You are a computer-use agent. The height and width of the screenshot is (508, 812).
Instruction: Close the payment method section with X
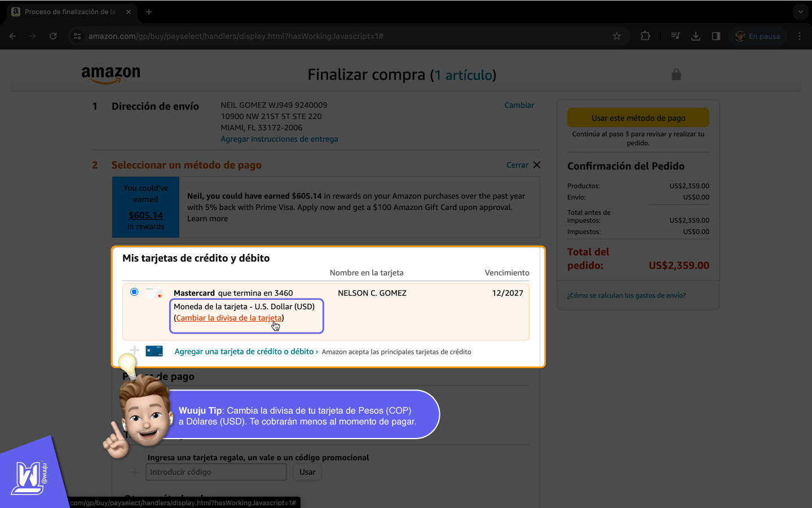537,165
